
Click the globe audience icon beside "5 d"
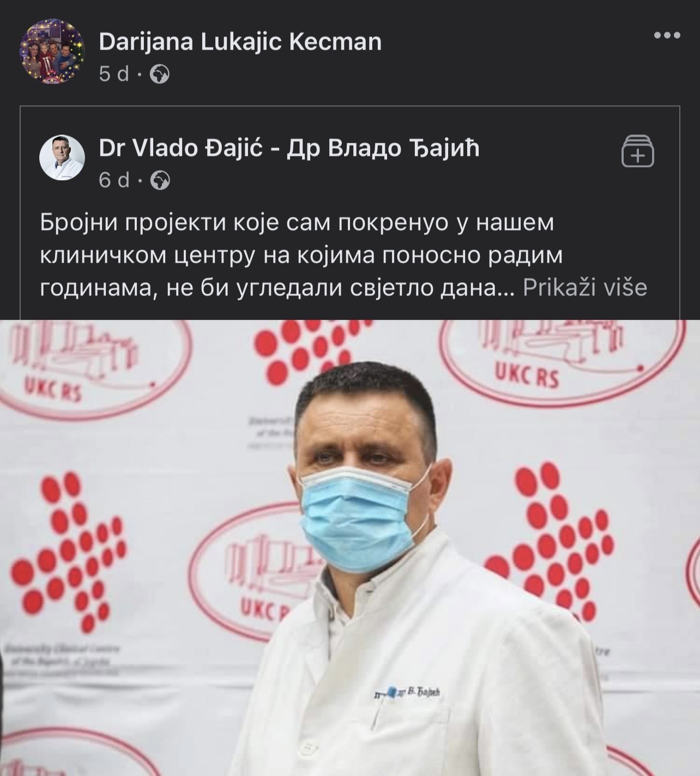[x=160, y=74]
